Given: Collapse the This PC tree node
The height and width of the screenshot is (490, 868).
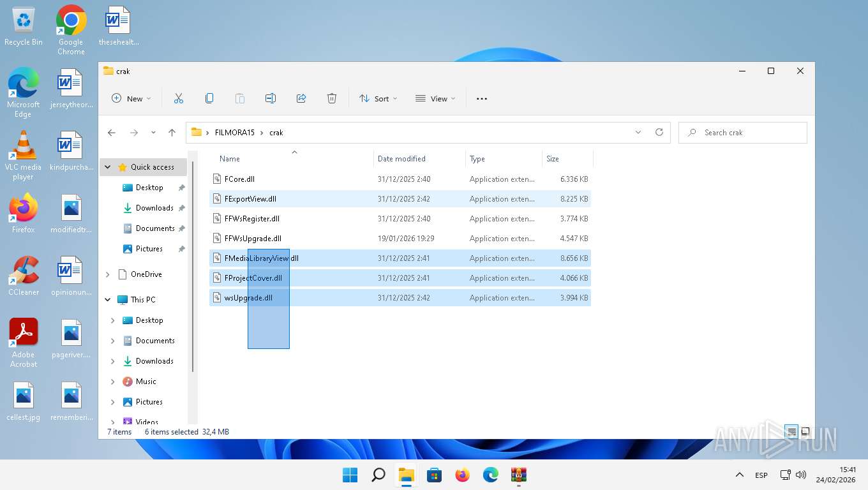Looking at the screenshot, I should coord(107,300).
